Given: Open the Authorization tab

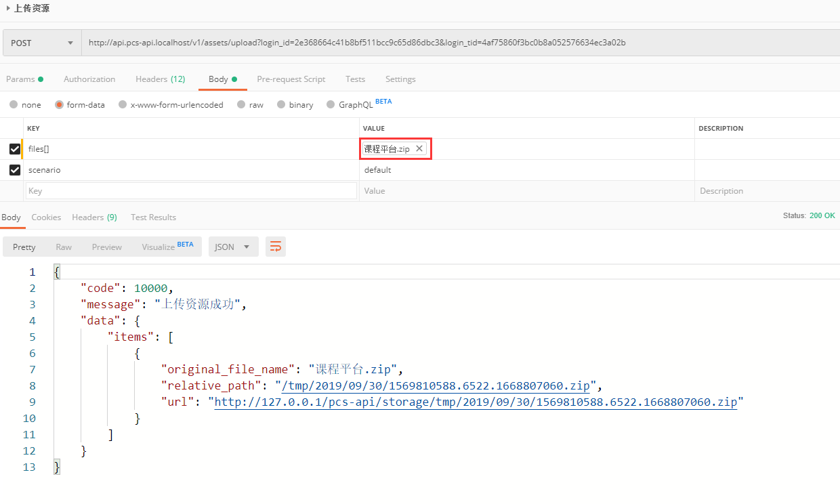Looking at the screenshot, I should pyautogui.click(x=89, y=79).
